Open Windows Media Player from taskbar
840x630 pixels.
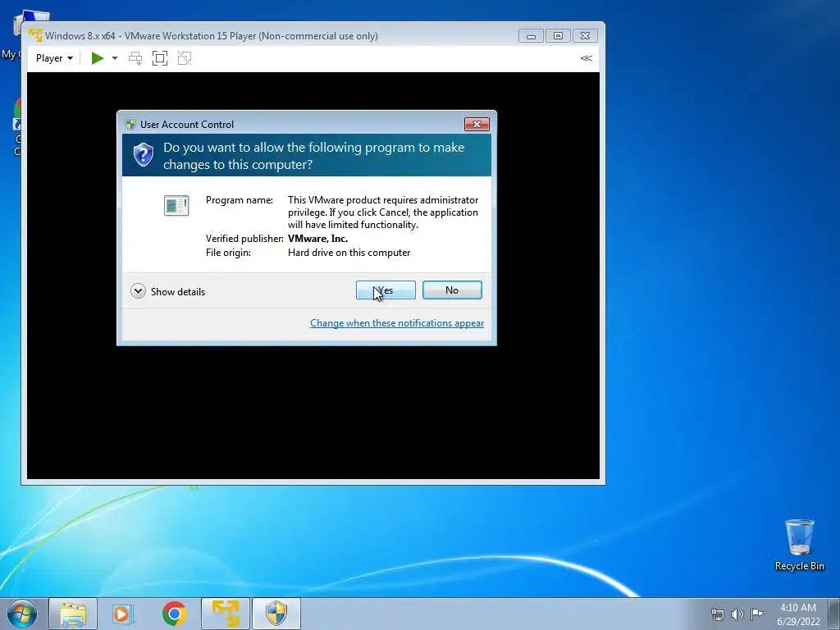[x=123, y=614]
